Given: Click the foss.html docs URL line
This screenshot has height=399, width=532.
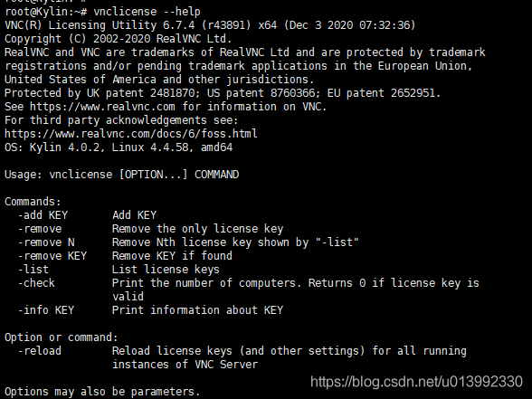Looking at the screenshot, I should point(131,134).
